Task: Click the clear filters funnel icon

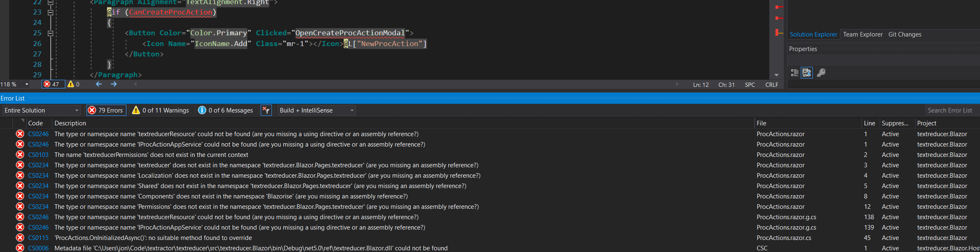Action: 266,110
